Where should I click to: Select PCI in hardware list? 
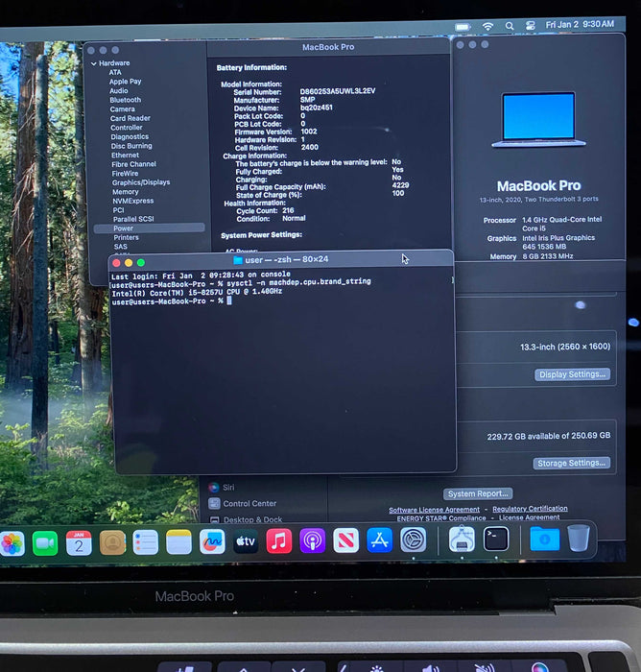tap(118, 210)
